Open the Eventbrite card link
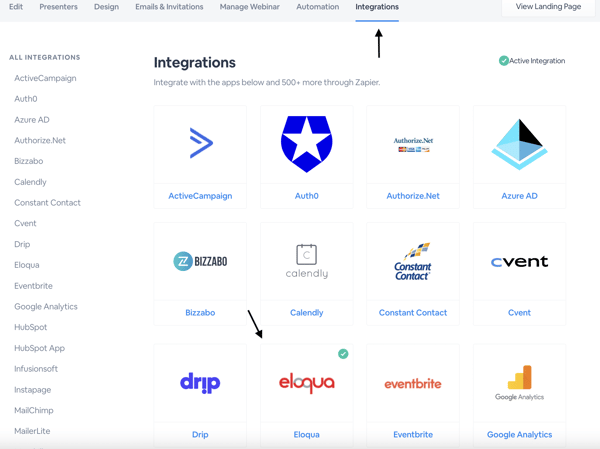Viewport: 600px width, 449px height. pos(413,434)
